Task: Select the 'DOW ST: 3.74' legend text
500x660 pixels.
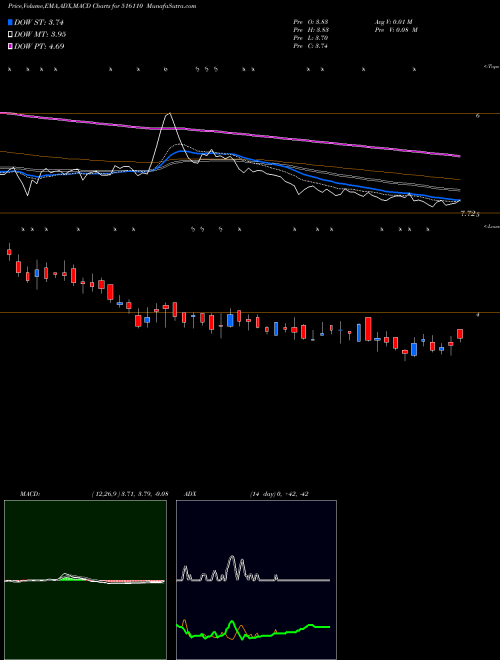Action: click(39, 22)
